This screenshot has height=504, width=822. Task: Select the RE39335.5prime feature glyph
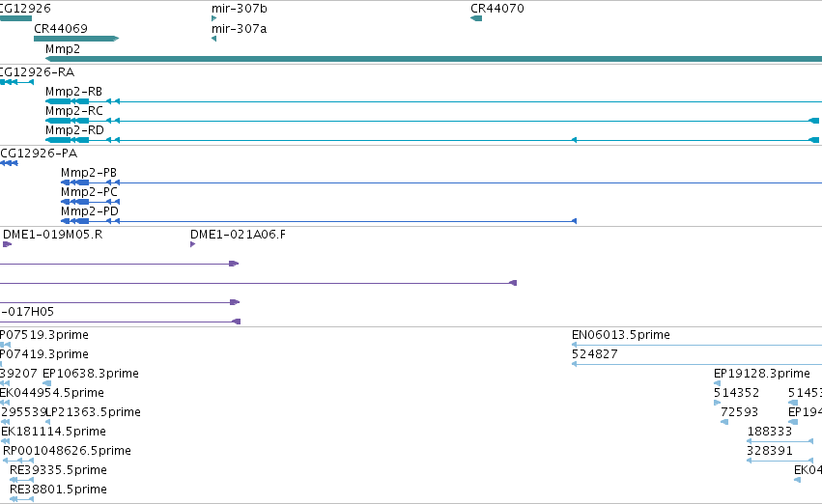point(21,480)
